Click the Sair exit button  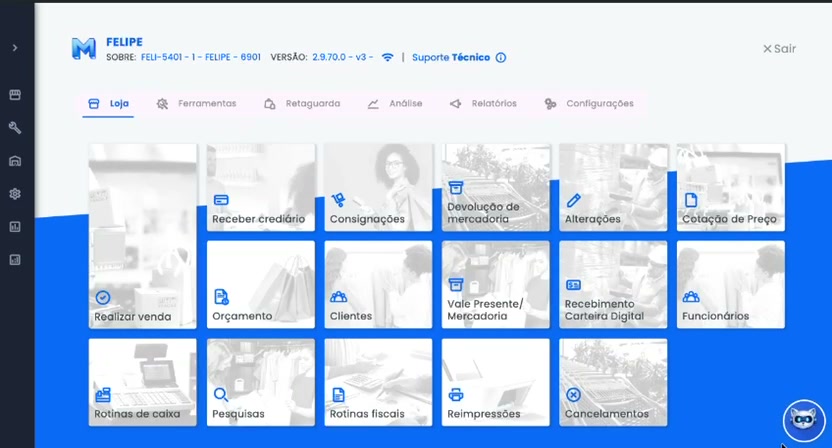coord(779,48)
